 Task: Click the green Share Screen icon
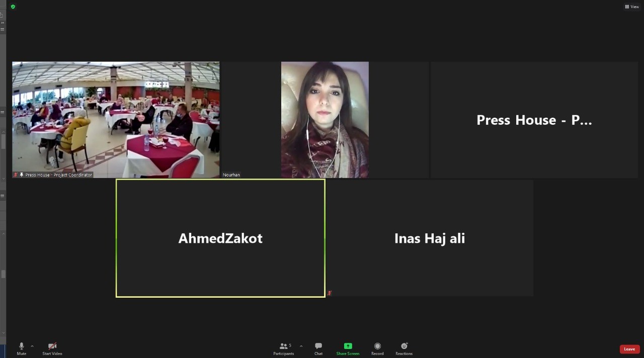(x=348, y=346)
